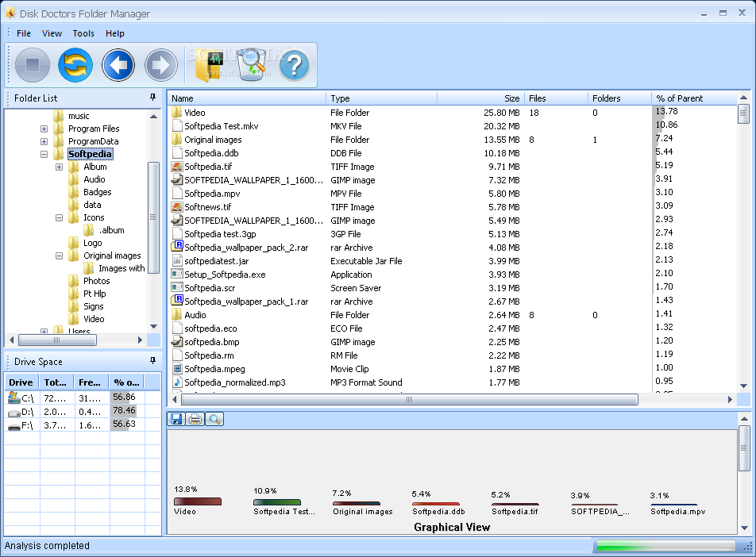Click the Setup_Softpedia.exe application icon

click(x=177, y=275)
